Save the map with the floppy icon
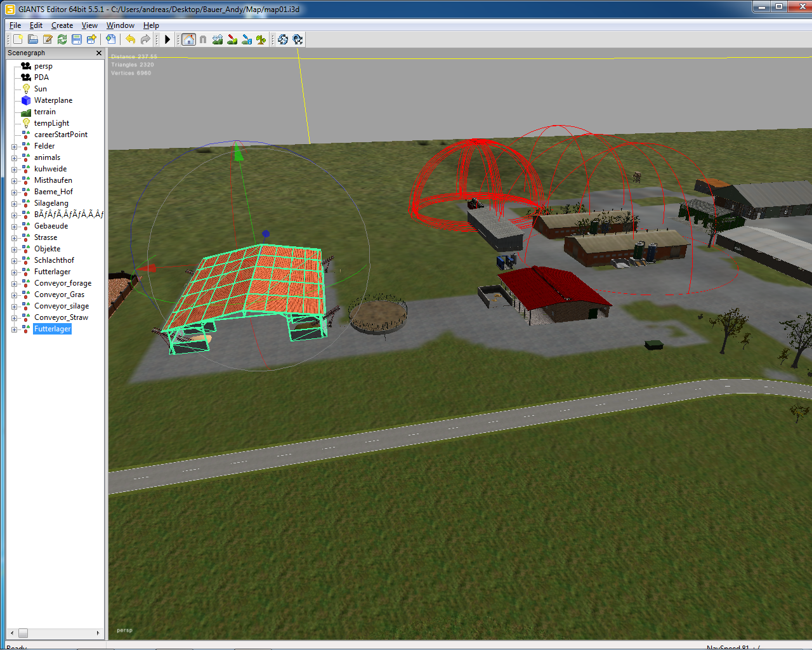Viewport: 812px width, 650px height. [x=77, y=39]
